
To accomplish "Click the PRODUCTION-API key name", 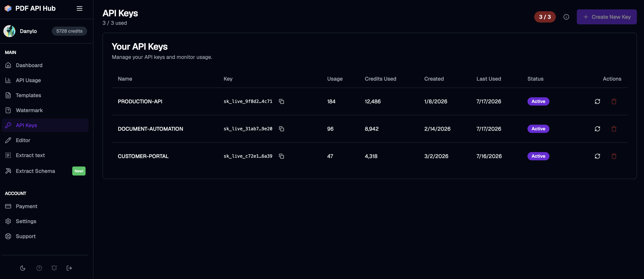I will (x=140, y=101).
